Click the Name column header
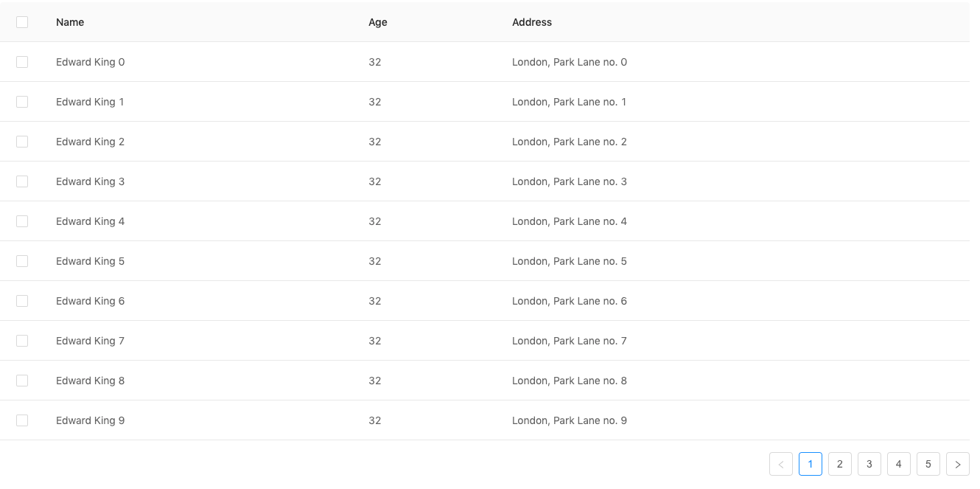The width and height of the screenshot is (980, 489). (70, 22)
